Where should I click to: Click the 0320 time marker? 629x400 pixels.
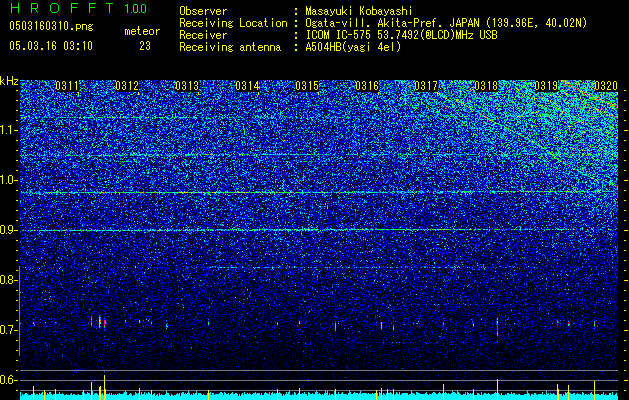pos(606,86)
